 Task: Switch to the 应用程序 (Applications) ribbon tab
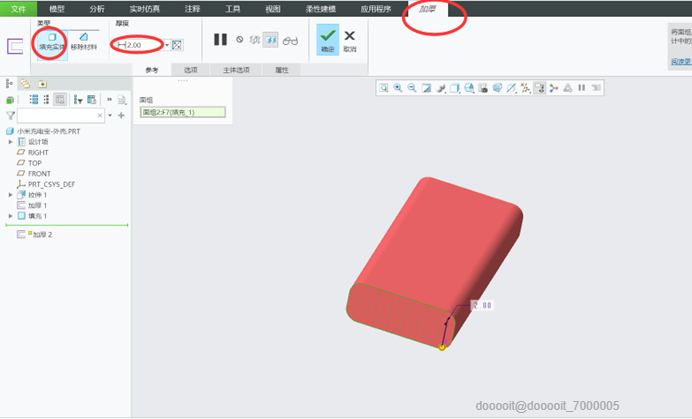click(376, 9)
